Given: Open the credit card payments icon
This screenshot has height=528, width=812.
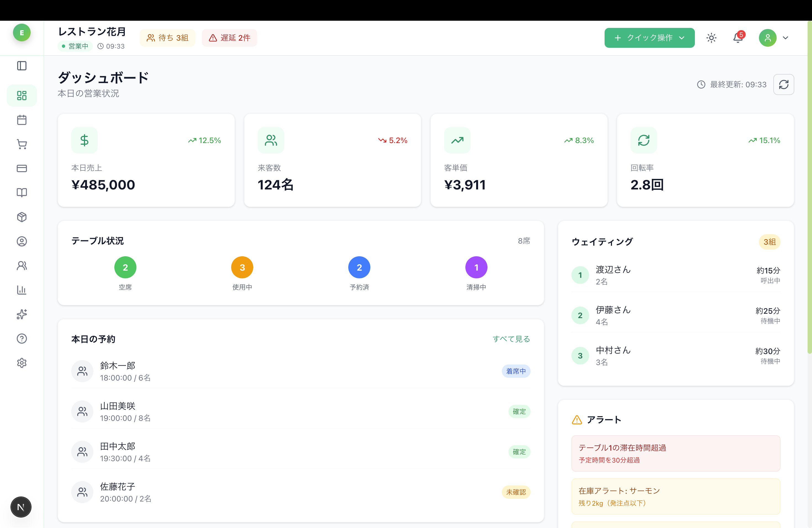Looking at the screenshot, I should 22,168.
